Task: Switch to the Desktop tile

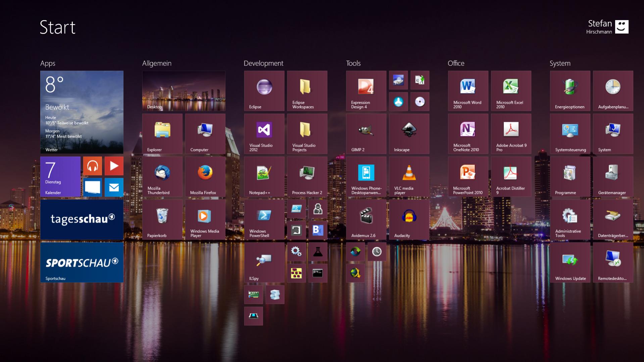Action: (184, 91)
